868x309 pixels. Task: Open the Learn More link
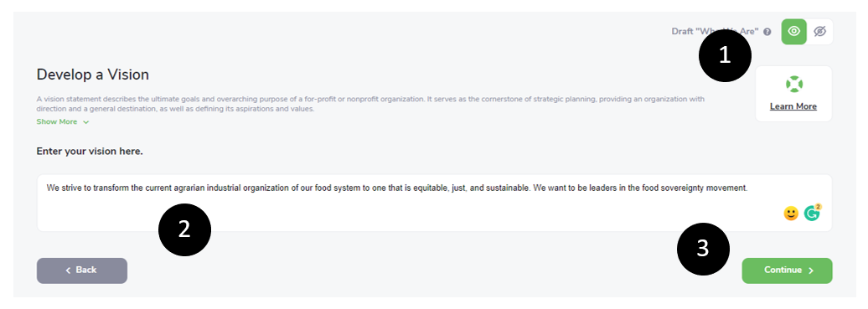(x=793, y=106)
